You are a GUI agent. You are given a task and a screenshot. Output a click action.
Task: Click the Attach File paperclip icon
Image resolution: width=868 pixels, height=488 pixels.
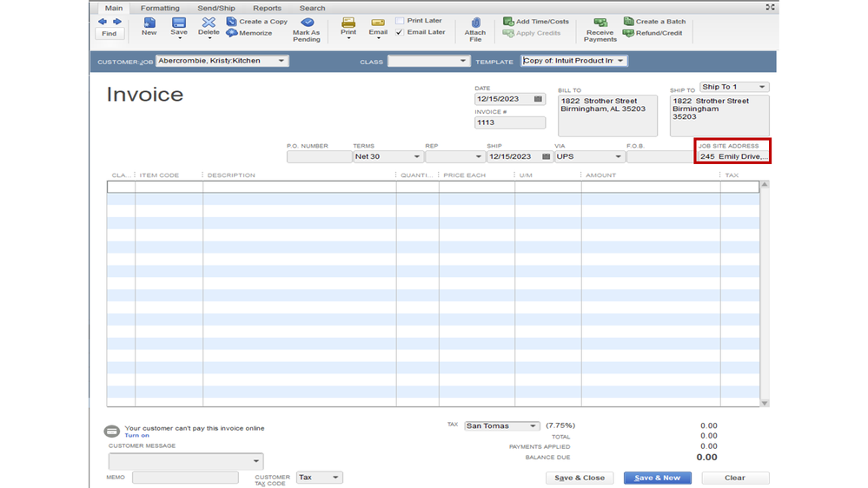point(475,24)
